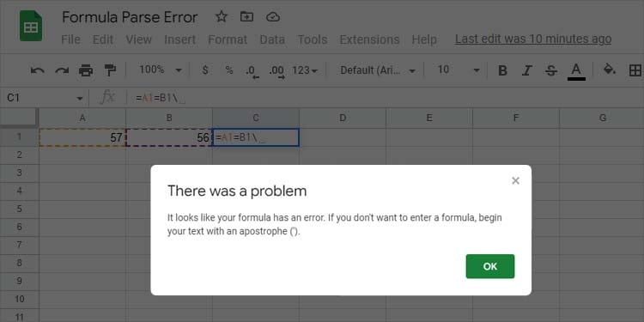Screen dimensions: 644x322
Task: Select column A header
Action: click(82, 118)
